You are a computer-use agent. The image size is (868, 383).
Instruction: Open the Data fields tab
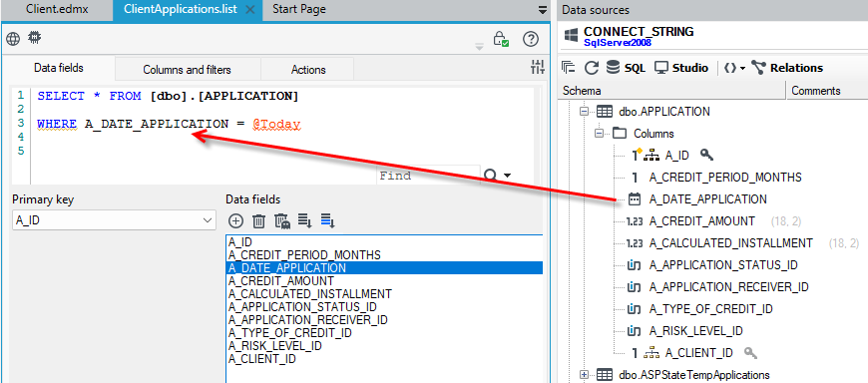[x=59, y=68]
